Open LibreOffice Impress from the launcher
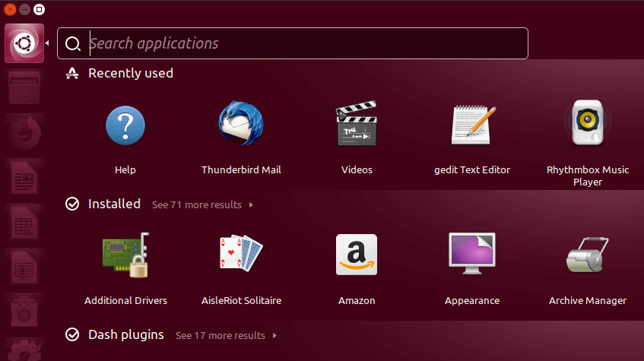This screenshot has height=361, width=644. [24, 267]
